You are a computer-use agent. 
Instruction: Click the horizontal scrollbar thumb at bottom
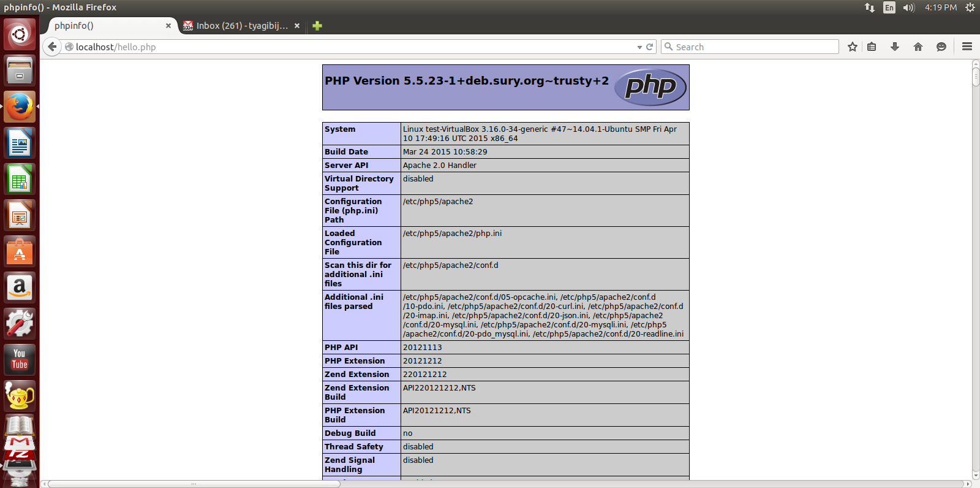click(194, 484)
